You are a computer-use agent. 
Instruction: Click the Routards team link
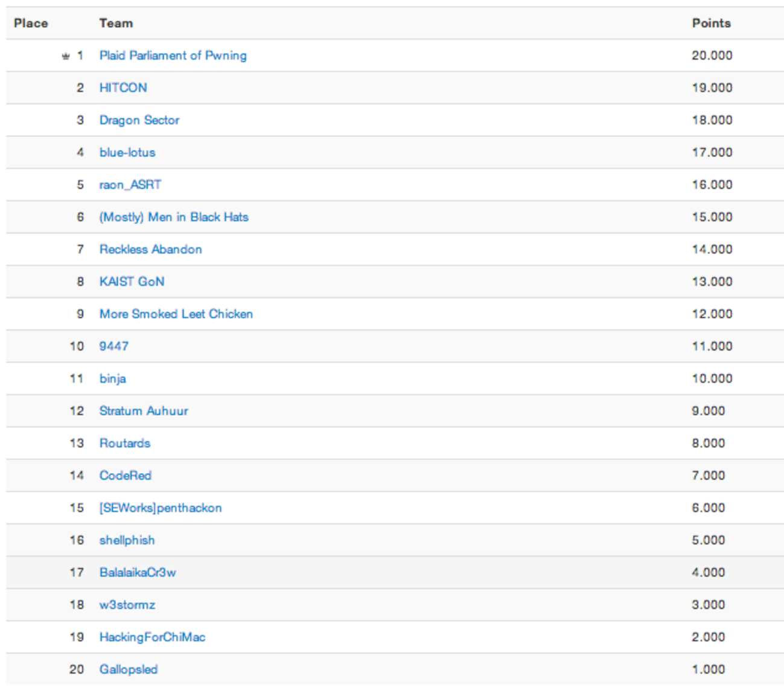(125, 444)
